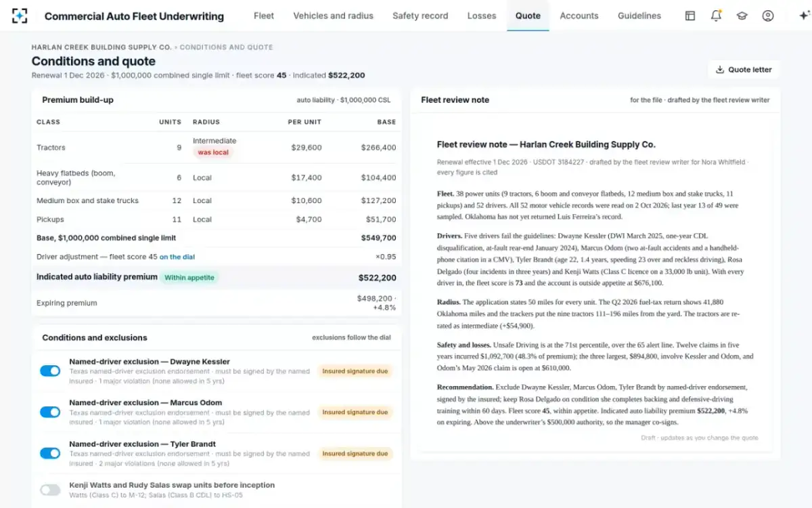812x508 pixels.
Task: Click the Tractors units count 9
Action: [x=179, y=147]
